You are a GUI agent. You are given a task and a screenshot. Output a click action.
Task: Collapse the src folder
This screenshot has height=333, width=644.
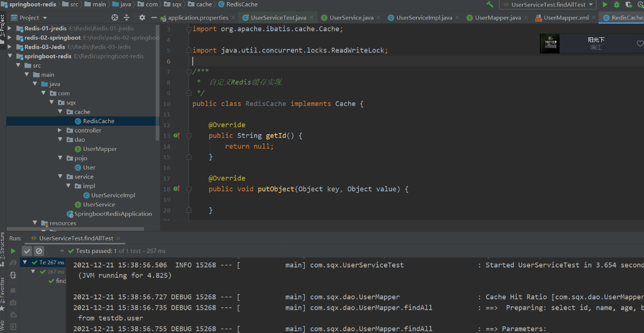click(18, 65)
